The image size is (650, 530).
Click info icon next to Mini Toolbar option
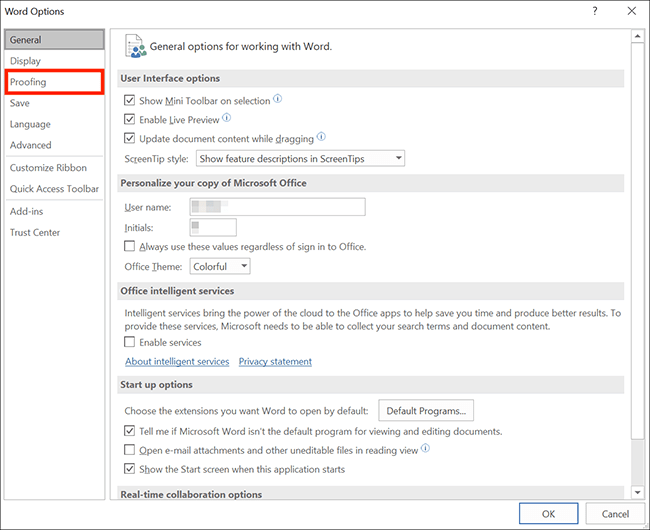click(x=277, y=99)
